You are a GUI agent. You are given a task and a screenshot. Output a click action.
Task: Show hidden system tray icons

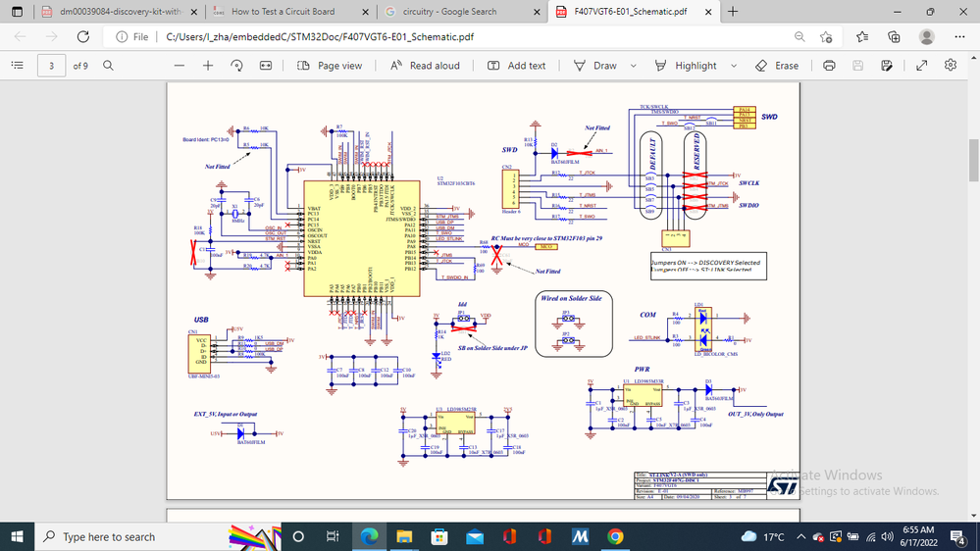click(801, 536)
